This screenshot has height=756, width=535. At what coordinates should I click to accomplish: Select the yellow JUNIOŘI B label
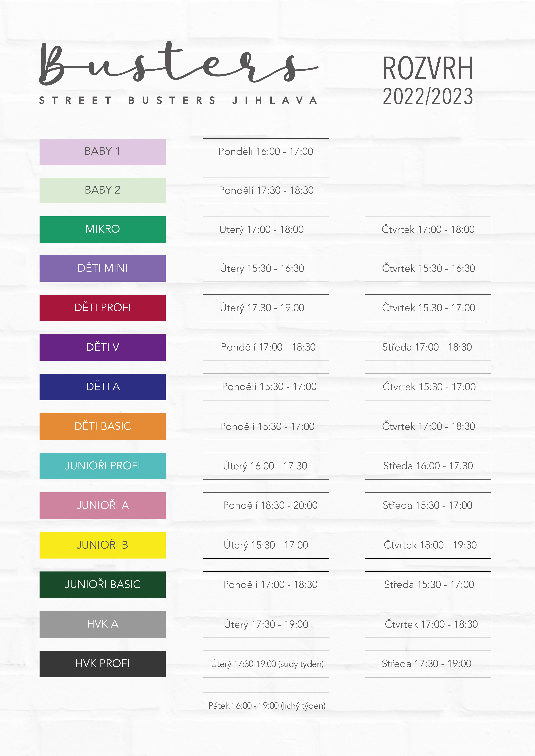(x=102, y=545)
